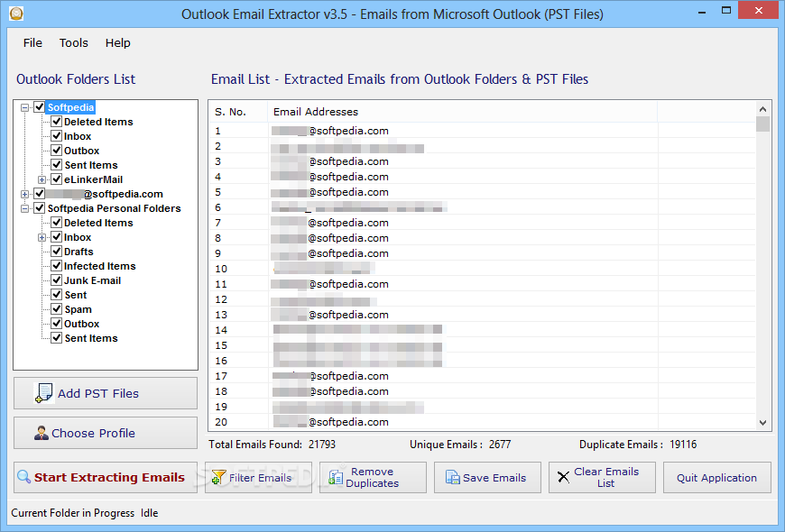
Task: Expand the eLinkerMail folder node
Action: coord(42,179)
